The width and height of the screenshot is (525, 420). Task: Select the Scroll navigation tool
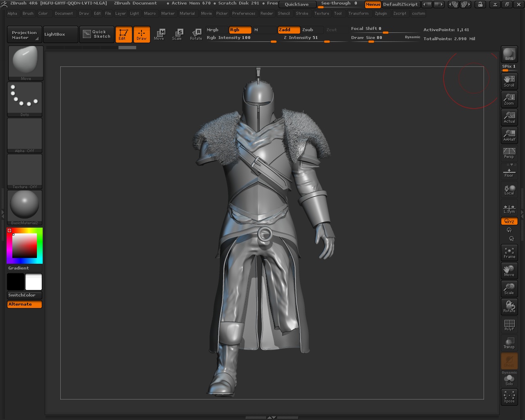click(x=509, y=81)
